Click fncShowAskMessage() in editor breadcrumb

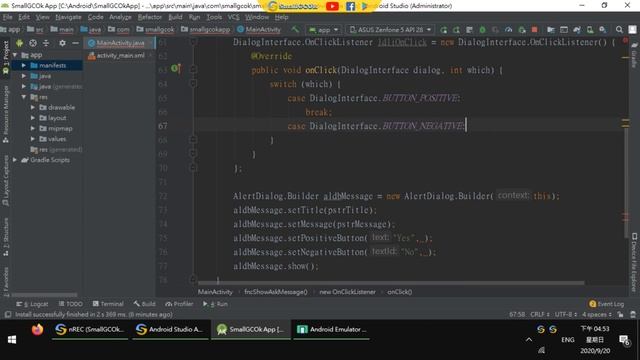pos(276,292)
